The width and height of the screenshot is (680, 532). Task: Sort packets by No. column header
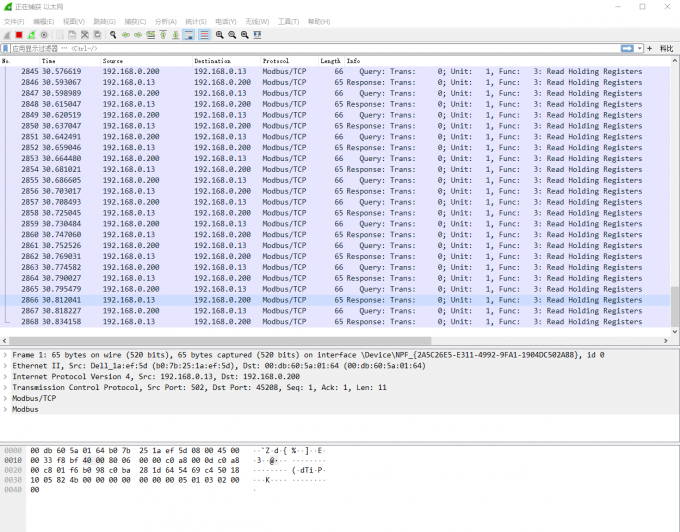coord(20,61)
